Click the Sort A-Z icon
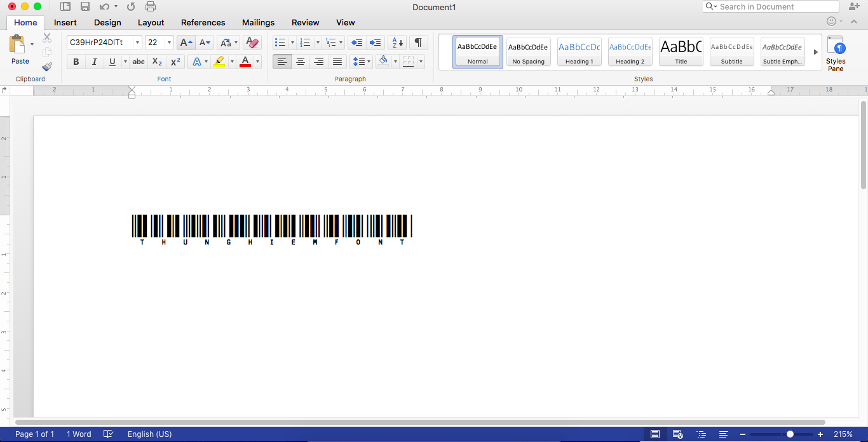The width and height of the screenshot is (868, 442). 397,43
